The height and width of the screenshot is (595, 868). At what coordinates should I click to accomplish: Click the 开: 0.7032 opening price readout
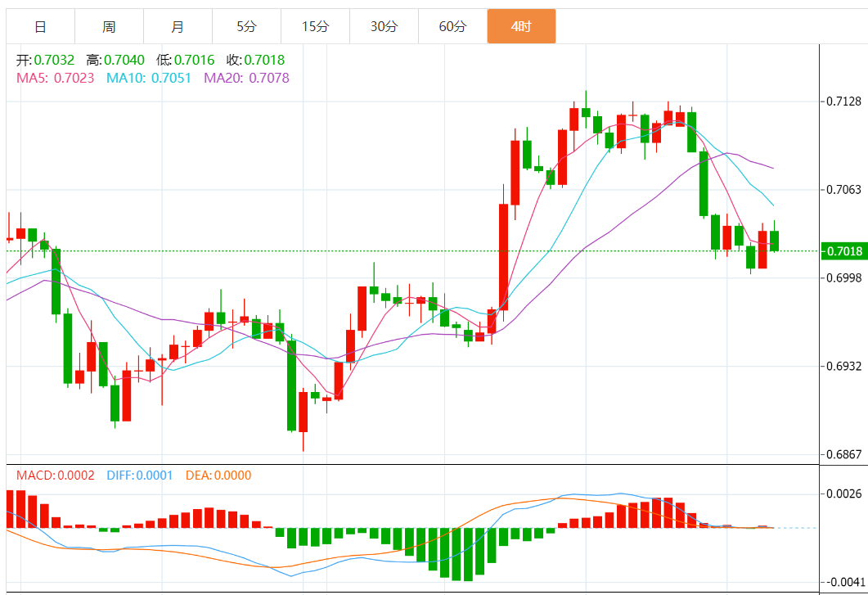coord(46,60)
